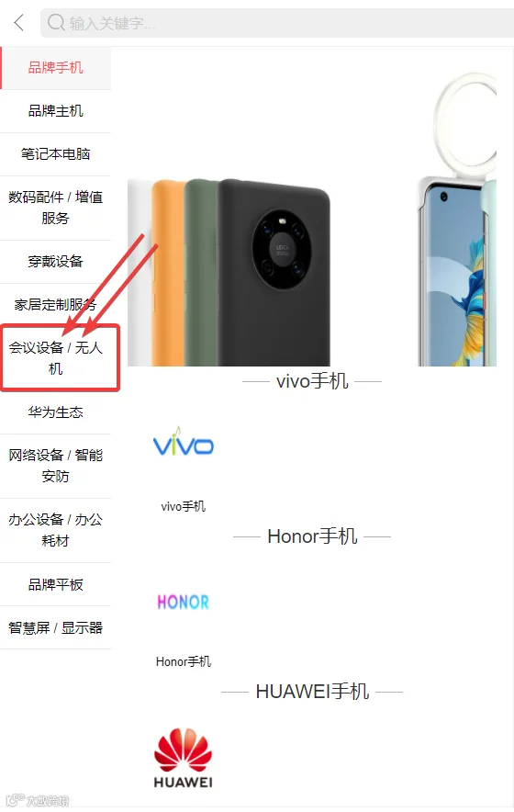Screen dimensions: 514x812
Task: Open the ring light phone banner
Action: click(x=457, y=219)
